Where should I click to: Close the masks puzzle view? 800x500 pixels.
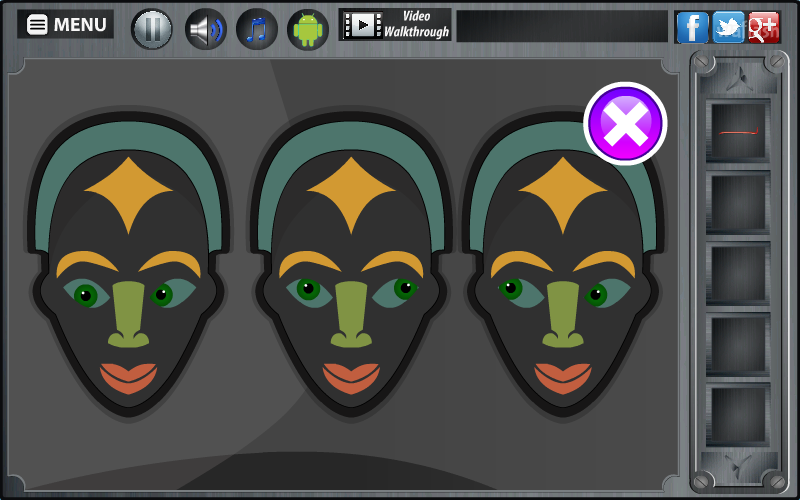(x=625, y=123)
